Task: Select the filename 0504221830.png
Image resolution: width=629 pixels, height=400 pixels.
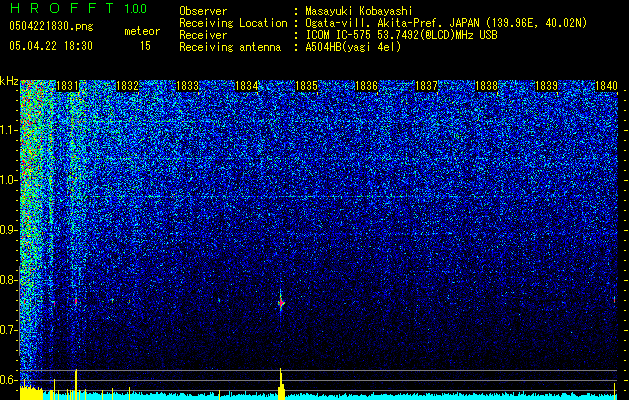Action: click(51, 26)
